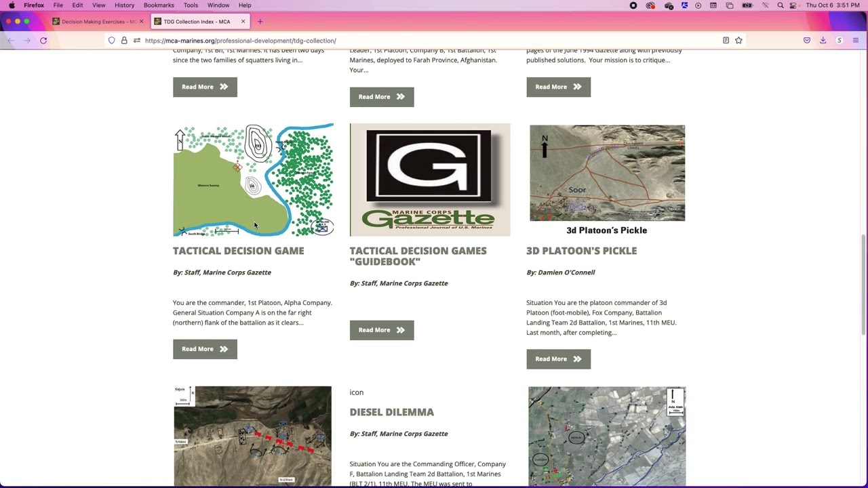
Task: Read More for Tactical Decision Games Guidebook
Action: click(x=382, y=330)
